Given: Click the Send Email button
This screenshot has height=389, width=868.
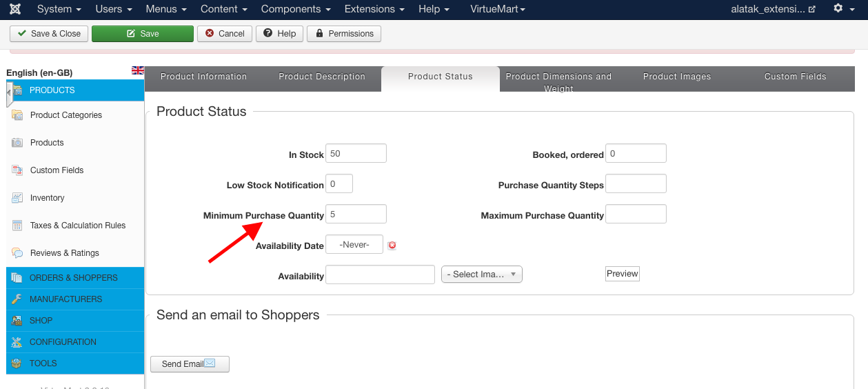Looking at the screenshot, I should pyautogui.click(x=190, y=364).
